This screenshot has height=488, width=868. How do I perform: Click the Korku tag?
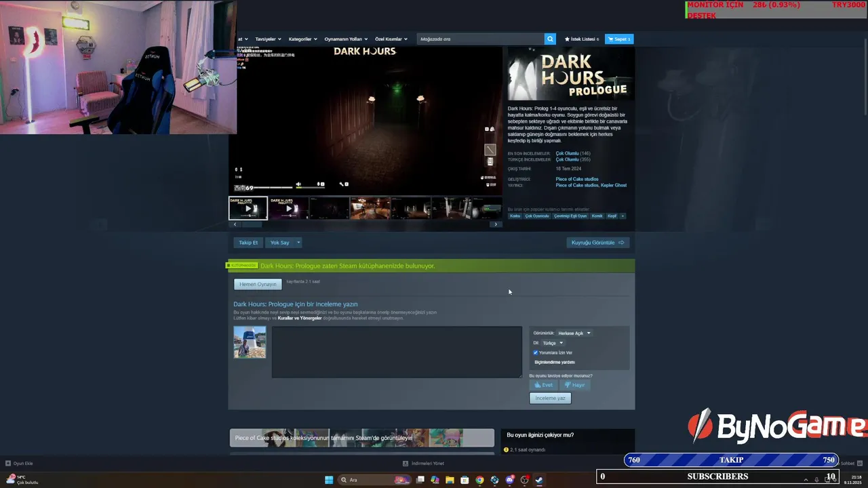point(515,216)
